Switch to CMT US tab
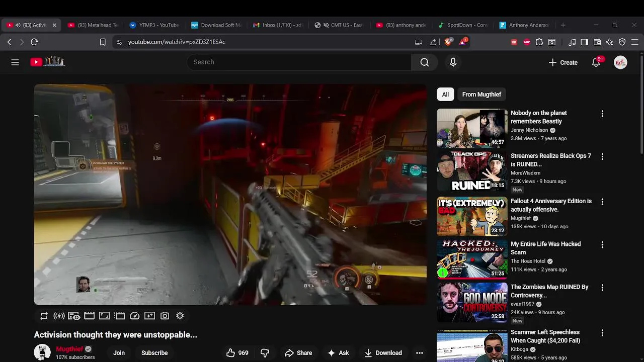This screenshot has height=362, width=644. 340,25
